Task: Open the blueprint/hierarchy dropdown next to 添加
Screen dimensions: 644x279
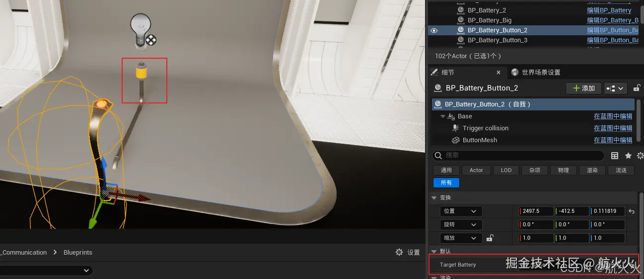Action: click(616, 88)
